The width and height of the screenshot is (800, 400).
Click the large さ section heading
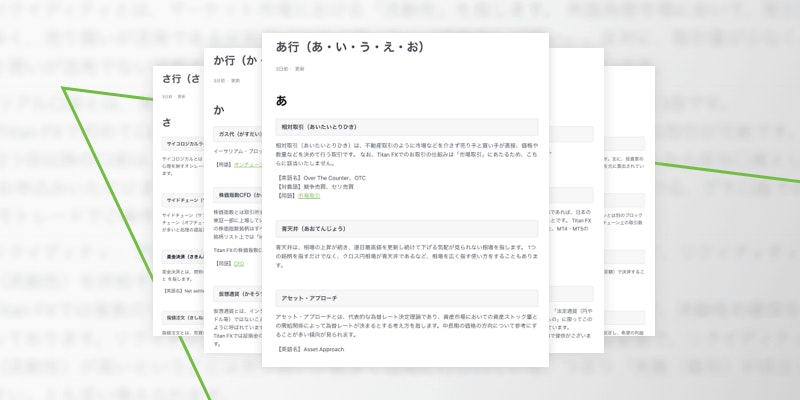click(167, 122)
